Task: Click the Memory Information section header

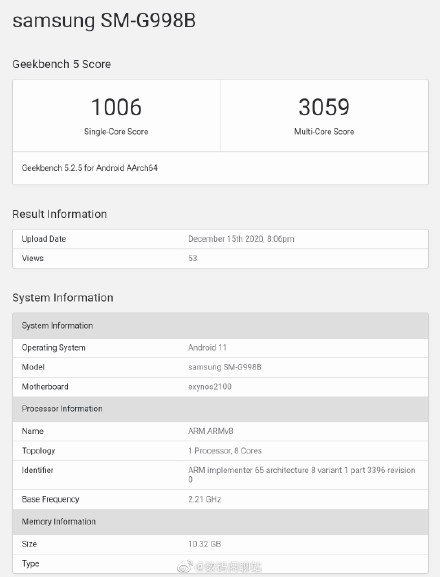Action: point(220,522)
